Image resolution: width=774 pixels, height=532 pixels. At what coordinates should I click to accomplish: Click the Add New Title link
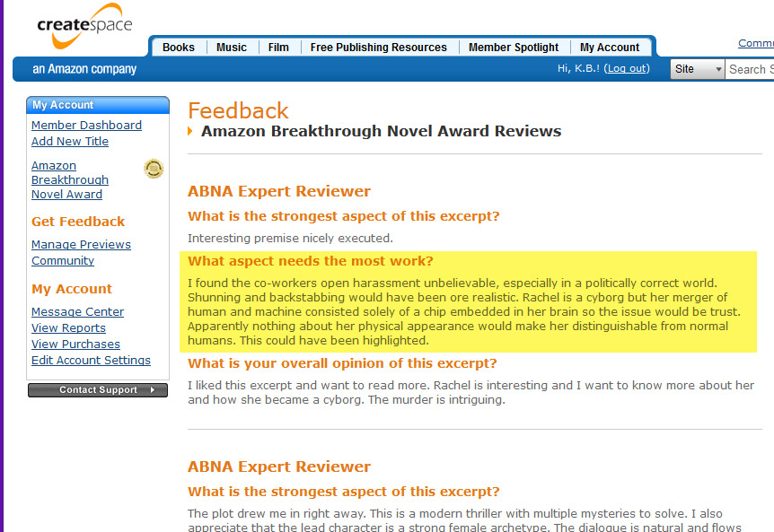click(x=70, y=142)
